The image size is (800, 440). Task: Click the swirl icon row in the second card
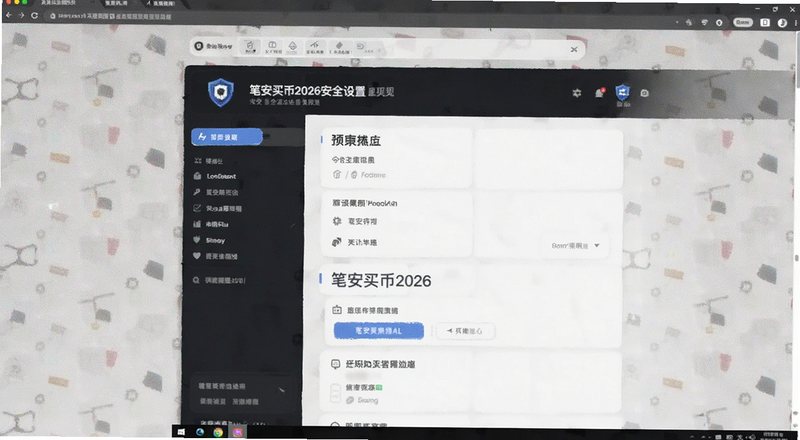(355, 242)
